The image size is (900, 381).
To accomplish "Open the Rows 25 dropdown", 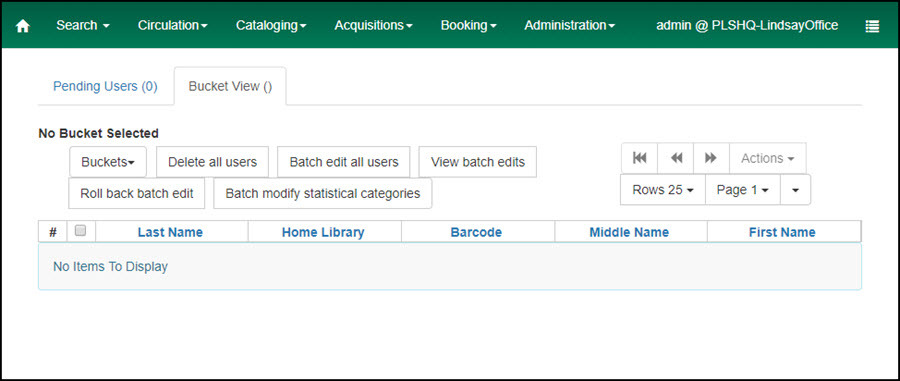I will [663, 190].
